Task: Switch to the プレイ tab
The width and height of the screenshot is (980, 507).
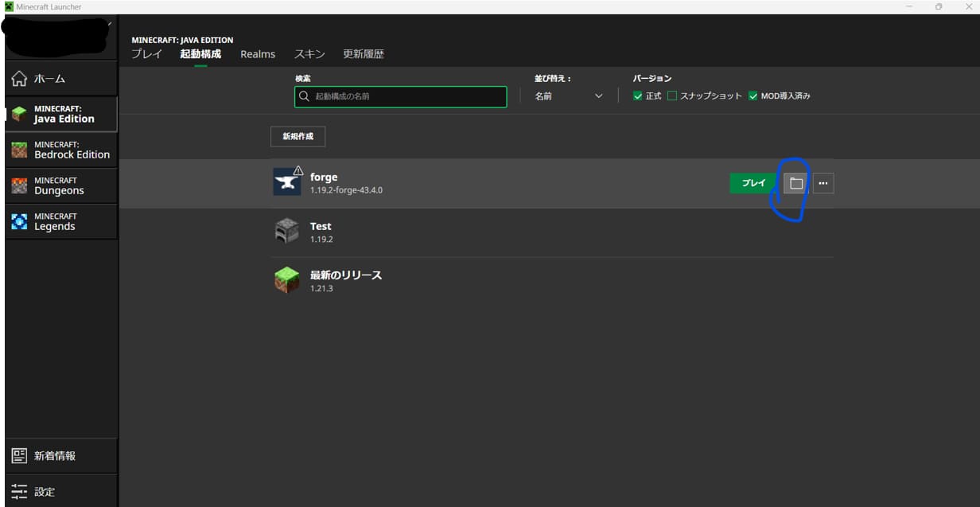Action: pos(146,54)
